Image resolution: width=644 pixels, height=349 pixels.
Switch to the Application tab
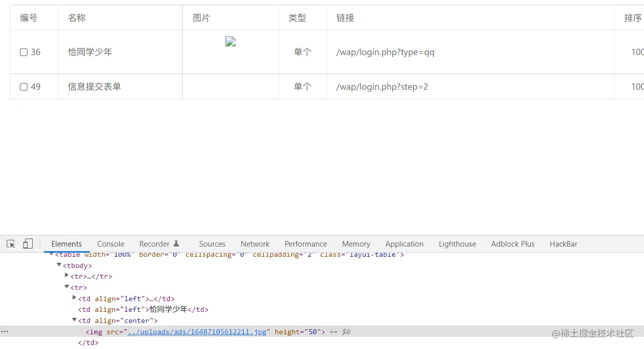tap(404, 244)
